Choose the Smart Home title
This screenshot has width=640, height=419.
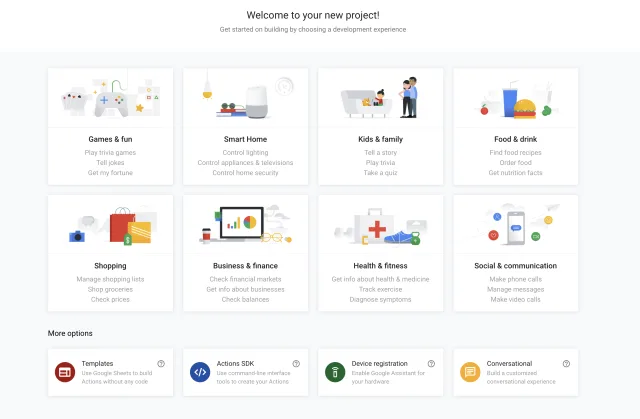tap(245, 139)
